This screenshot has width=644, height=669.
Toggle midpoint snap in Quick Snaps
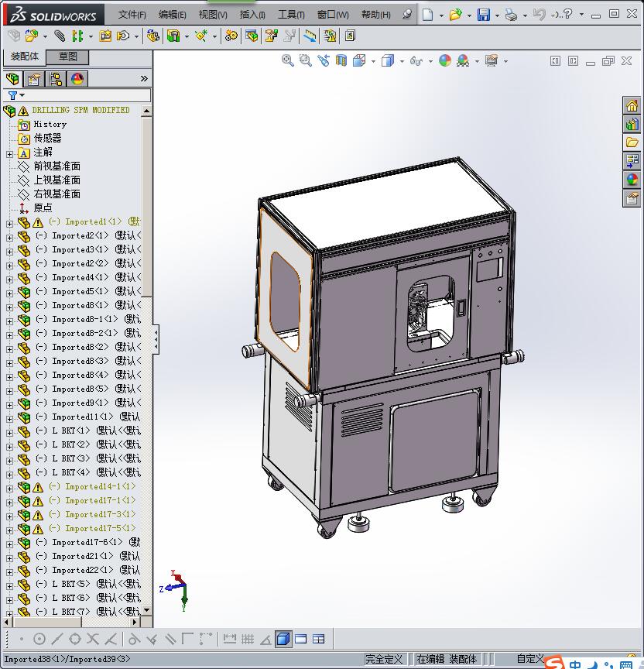57,639
